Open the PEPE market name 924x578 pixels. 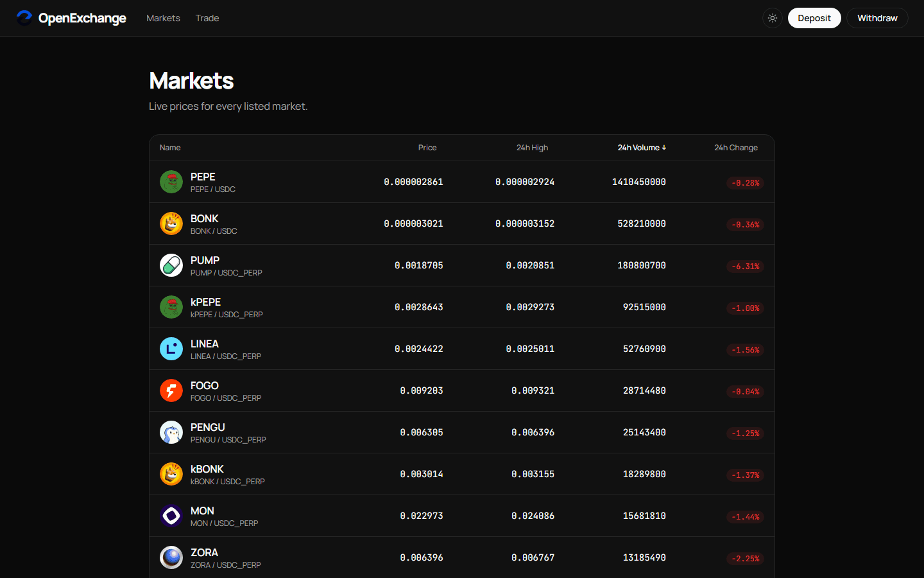(x=203, y=177)
